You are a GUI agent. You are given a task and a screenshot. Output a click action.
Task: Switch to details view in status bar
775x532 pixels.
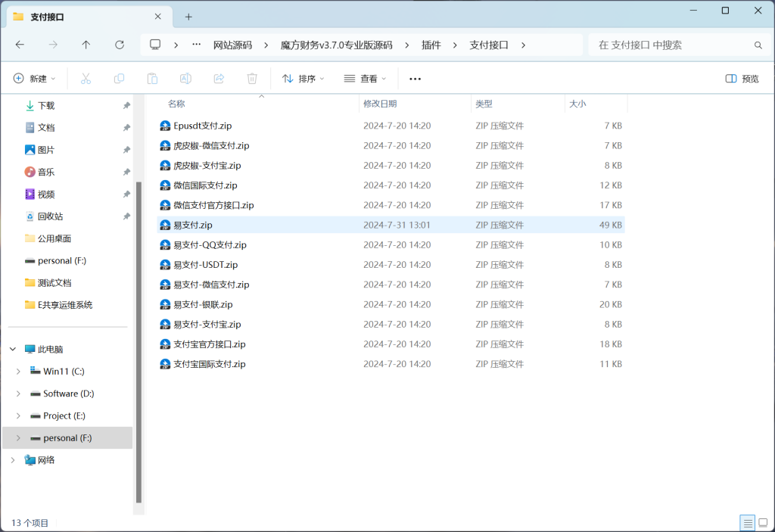747,522
